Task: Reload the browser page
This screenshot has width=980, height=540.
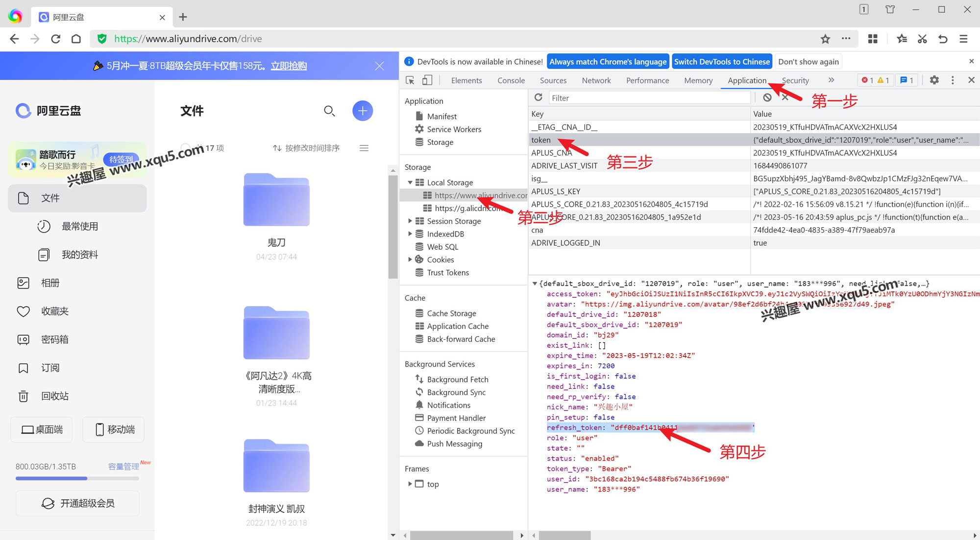Action: point(56,39)
